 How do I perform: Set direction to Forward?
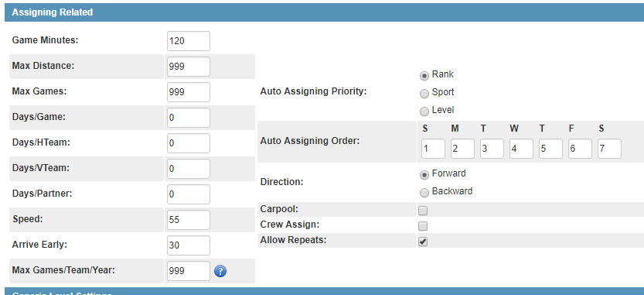point(424,174)
